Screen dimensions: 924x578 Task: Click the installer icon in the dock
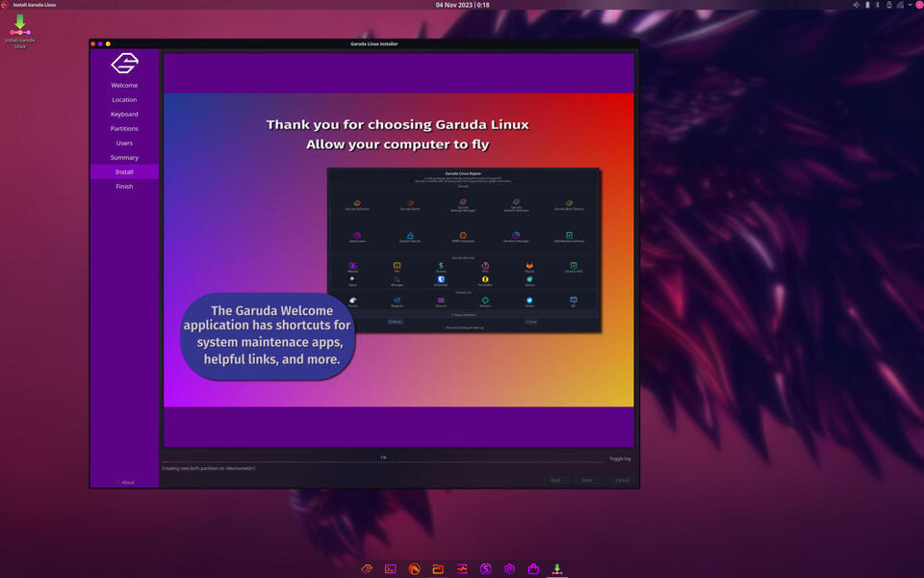point(557,568)
